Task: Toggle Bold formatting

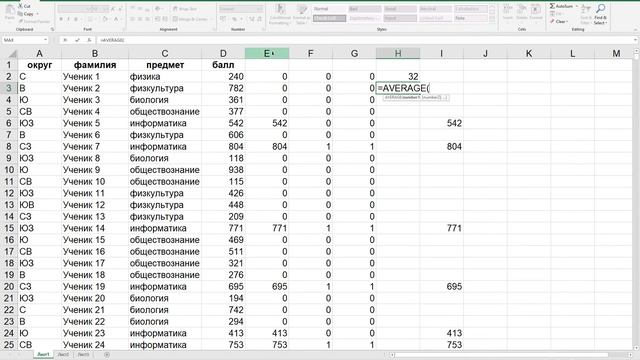Action: 61,19
